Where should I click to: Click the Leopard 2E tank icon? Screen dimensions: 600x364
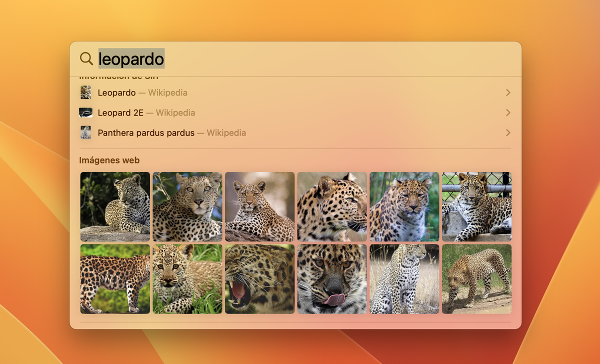pyautogui.click(x=86, y=113)
